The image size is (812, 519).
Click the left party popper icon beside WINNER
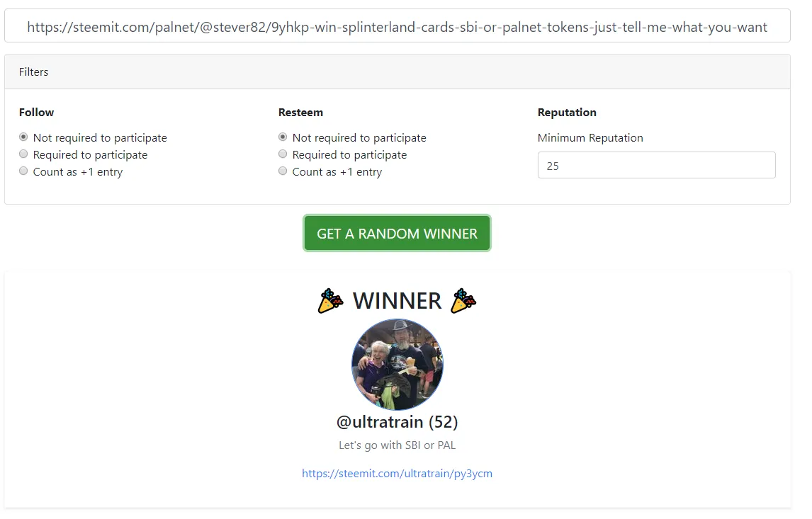click(330, 300)
